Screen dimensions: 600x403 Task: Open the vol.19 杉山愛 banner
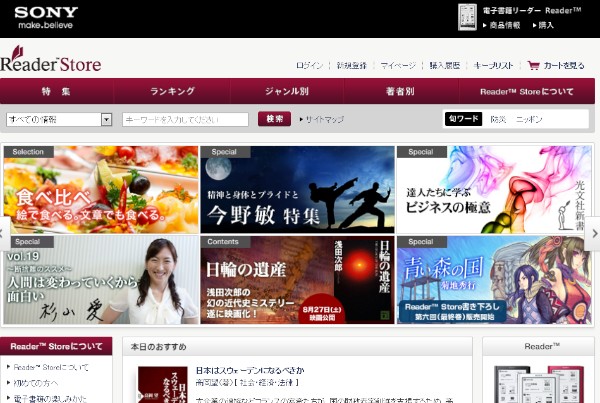(x=101, y=280)
